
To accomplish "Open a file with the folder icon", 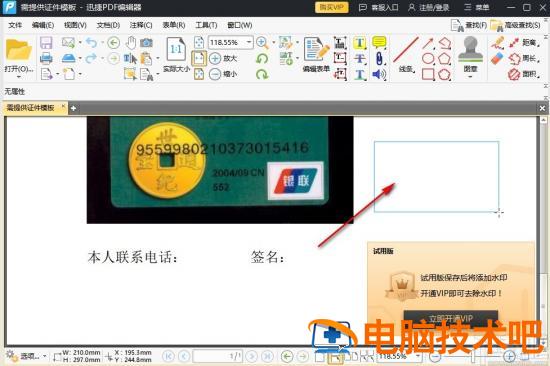I will pyautogui.click(x=18, y=50).
